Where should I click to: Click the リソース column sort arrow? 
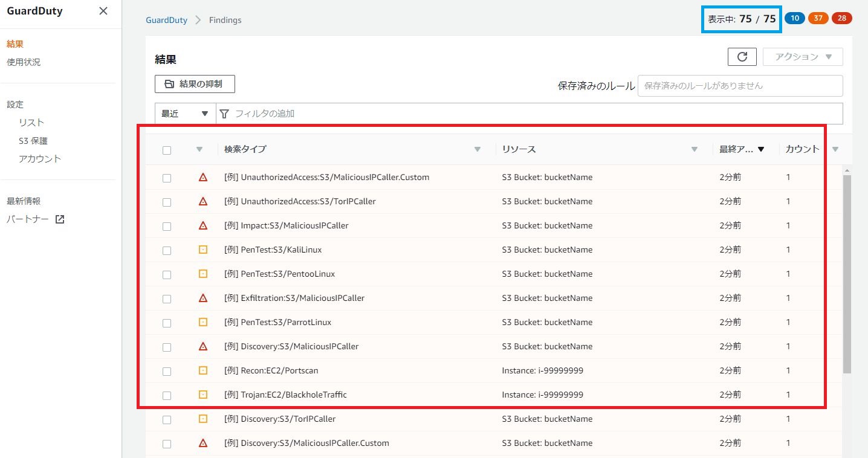pos(695,150)
